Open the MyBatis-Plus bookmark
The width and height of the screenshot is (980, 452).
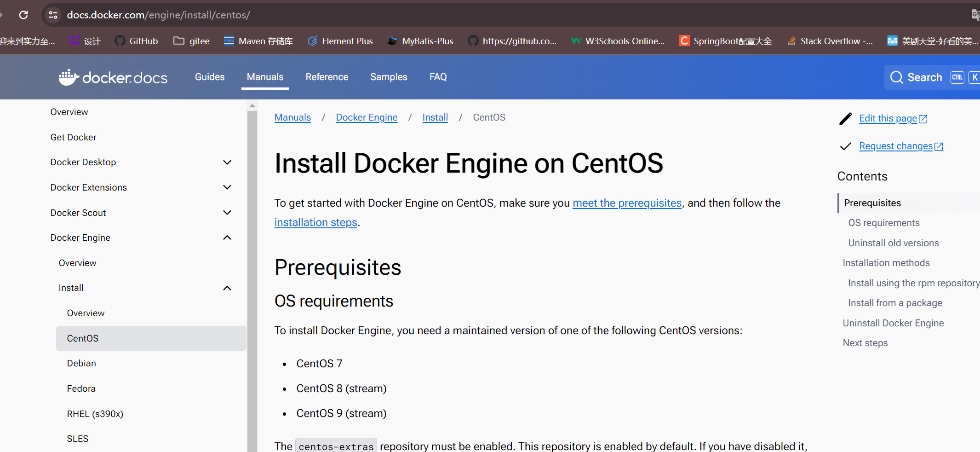click(420, 41)
